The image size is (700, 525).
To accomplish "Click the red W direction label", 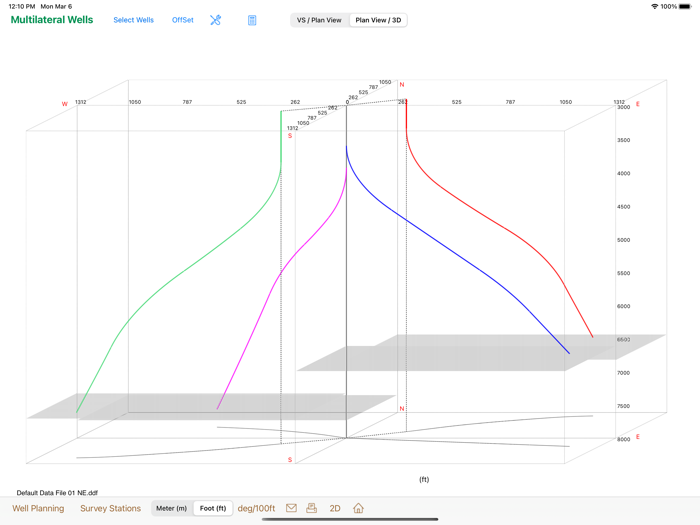I will (65, 104).
